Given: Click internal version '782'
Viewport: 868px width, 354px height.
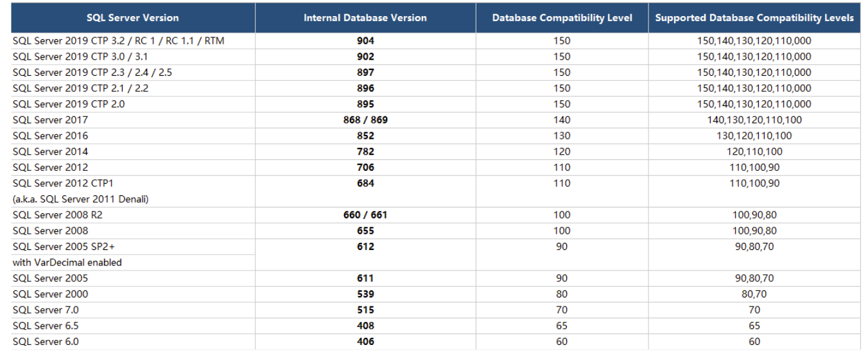Looking at the screenshot, I should coord(365,152).
